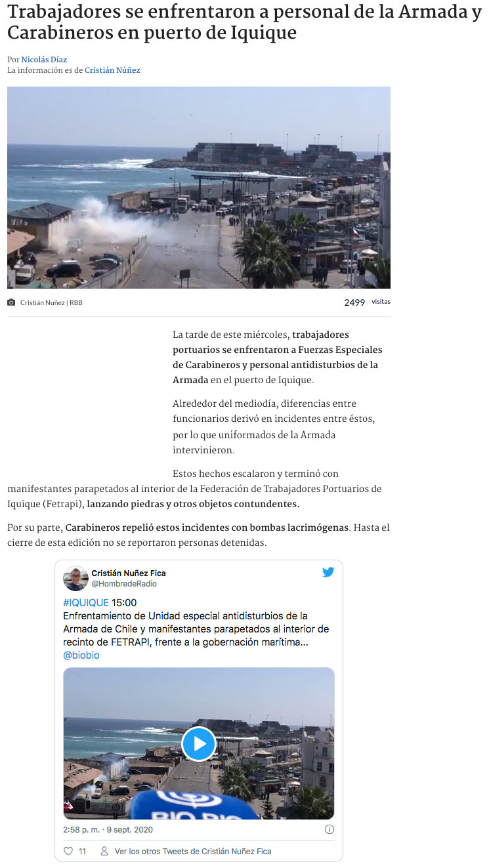Open the @biobio mention link
This screenshot has width=489, height=868.
pos(81,655)
